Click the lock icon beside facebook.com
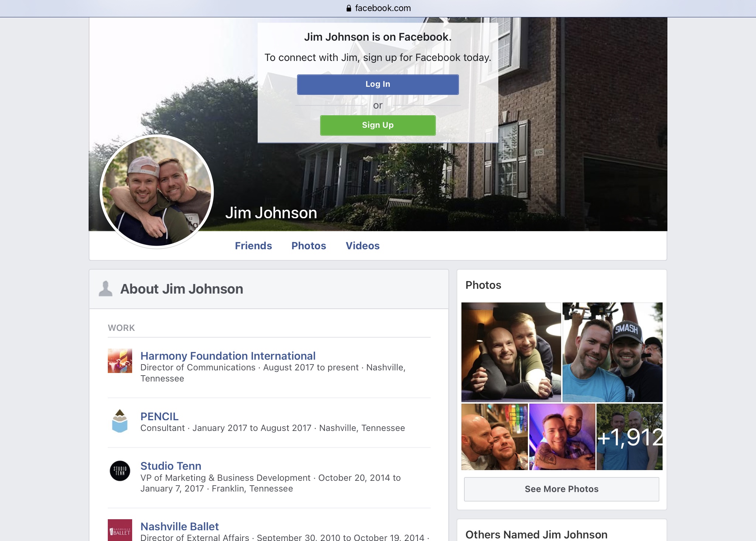756x541 pixels. [x=348, y=8]
